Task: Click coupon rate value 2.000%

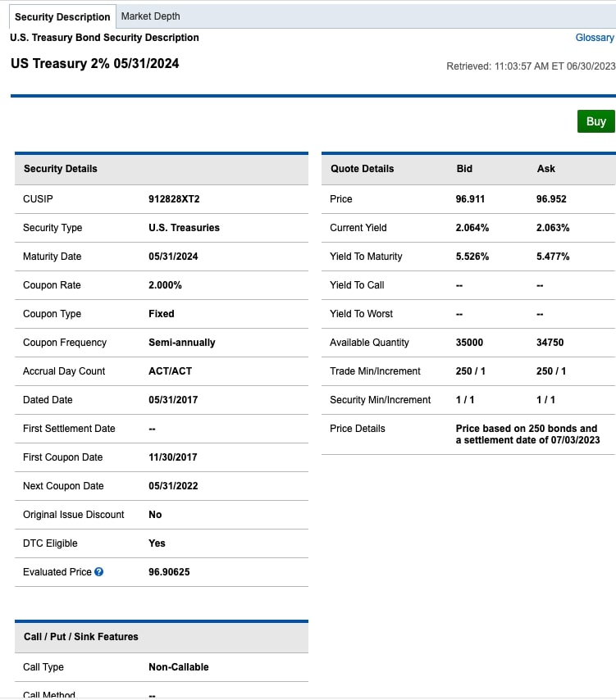Action: [166, 285]
